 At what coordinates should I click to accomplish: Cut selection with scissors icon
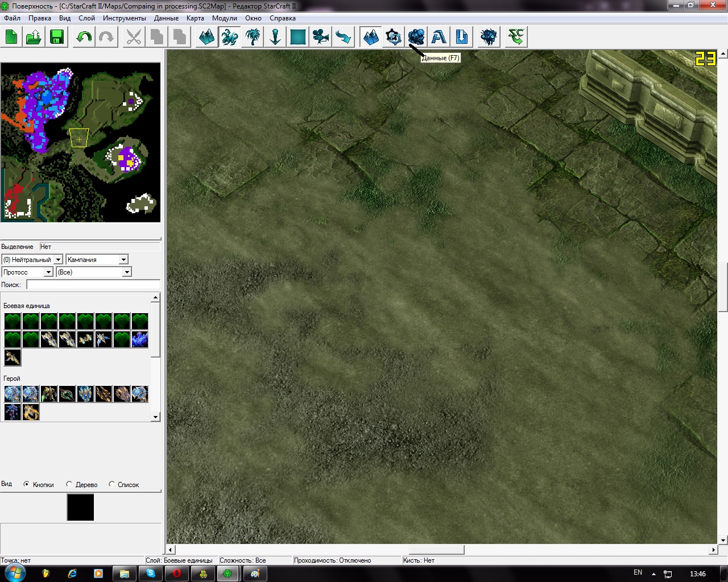pyautogui.click(x=134, y=37)
